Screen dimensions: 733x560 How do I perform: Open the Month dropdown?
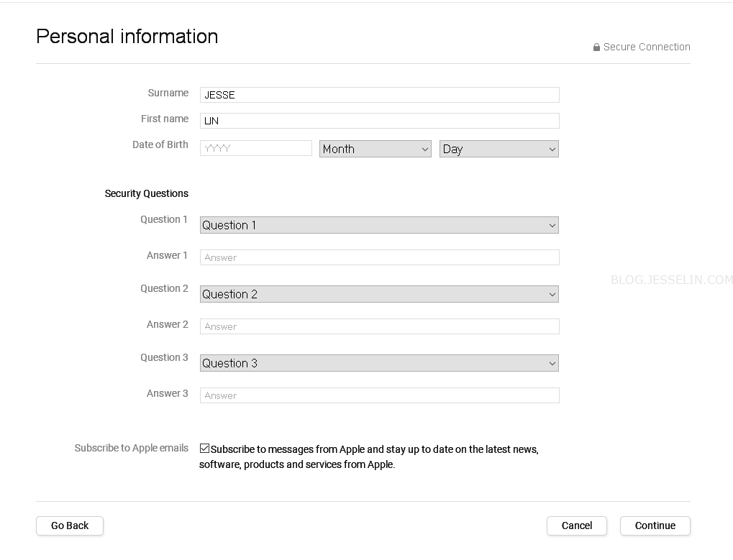coord(375,149)
